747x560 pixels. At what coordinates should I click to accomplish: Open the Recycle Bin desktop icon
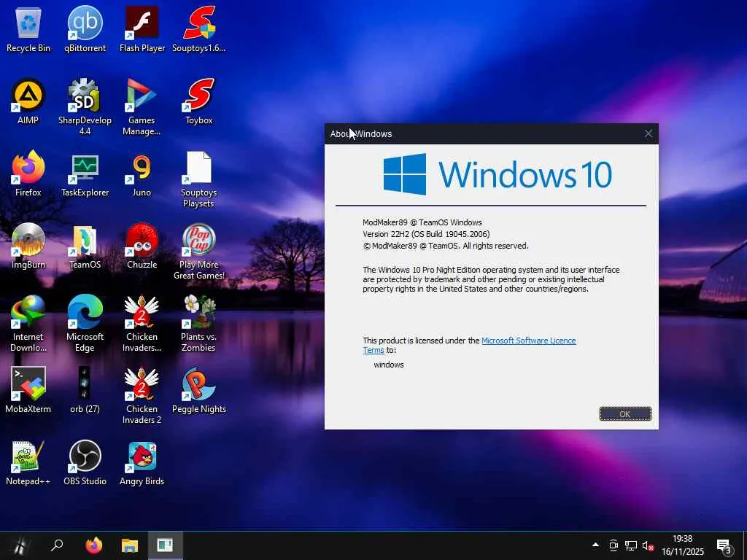(28, 29)
